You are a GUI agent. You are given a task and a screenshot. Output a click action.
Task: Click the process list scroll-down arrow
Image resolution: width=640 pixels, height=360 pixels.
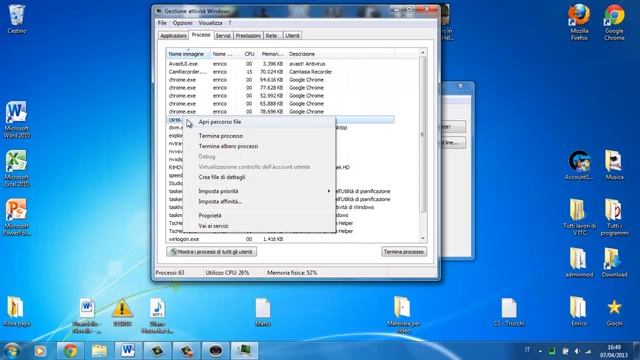click(422, 238)
